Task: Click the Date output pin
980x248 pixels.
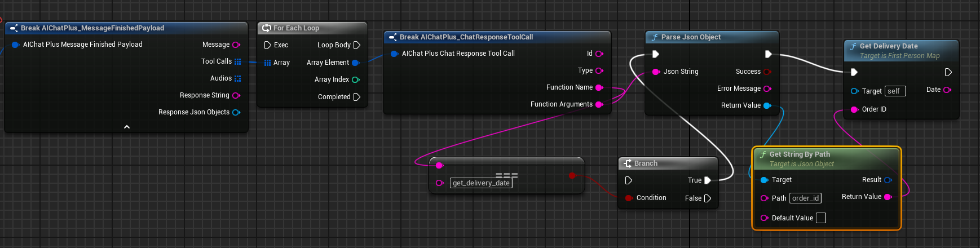Action: pos(947,90)
